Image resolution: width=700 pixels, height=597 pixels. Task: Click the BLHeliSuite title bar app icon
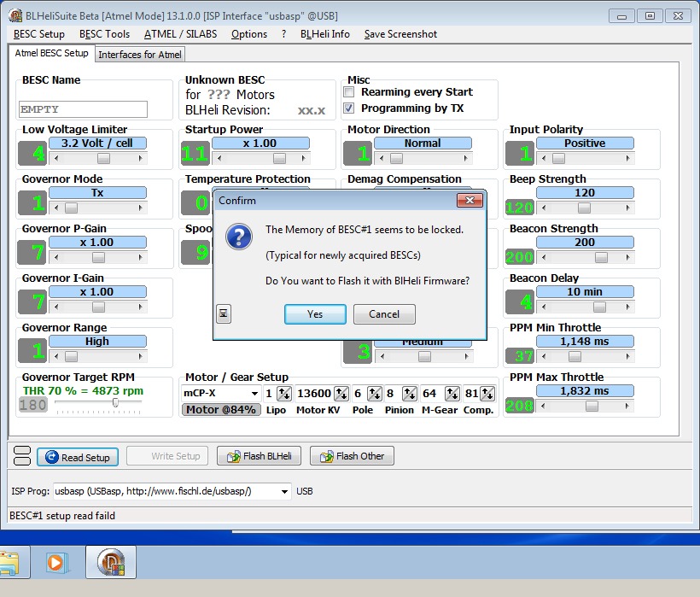click(x=15, y=15)
